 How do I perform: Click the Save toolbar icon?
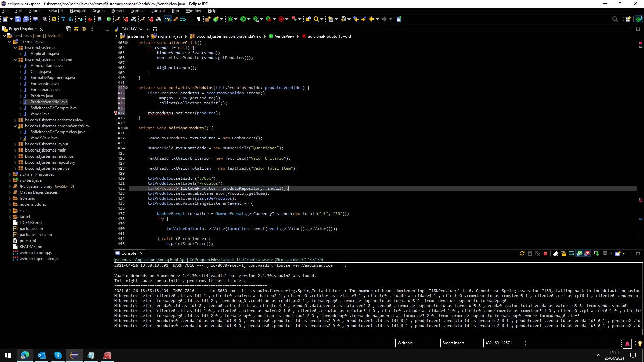[x=18, y=19]
